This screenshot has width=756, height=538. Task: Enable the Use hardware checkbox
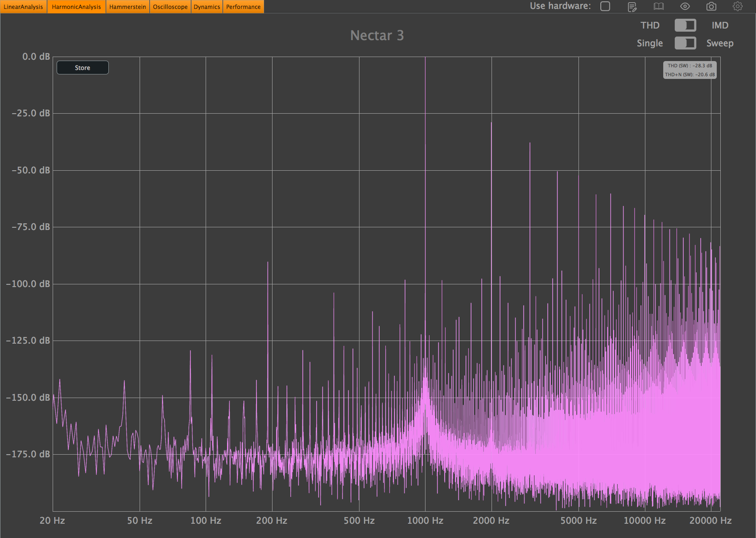click(x=605, y=6)
